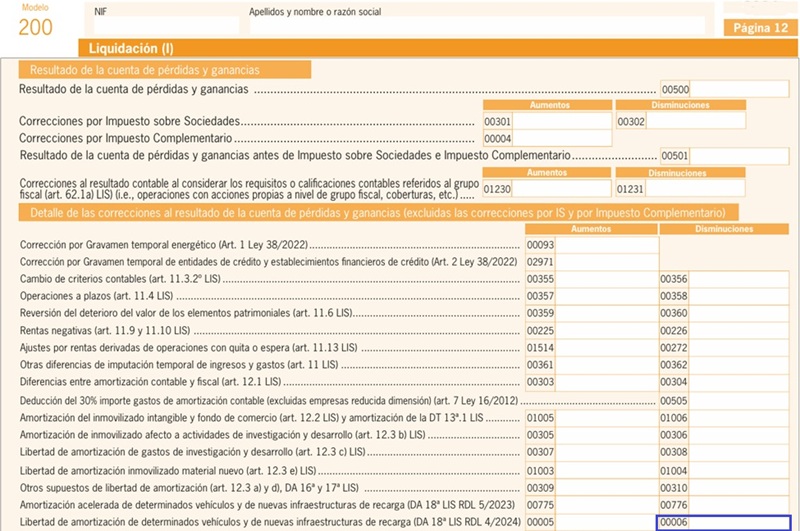Screen dimensions: 800x531
Task: Click Disminuciones field 01004 inmovilizado material nuevo
Action: 739,471
